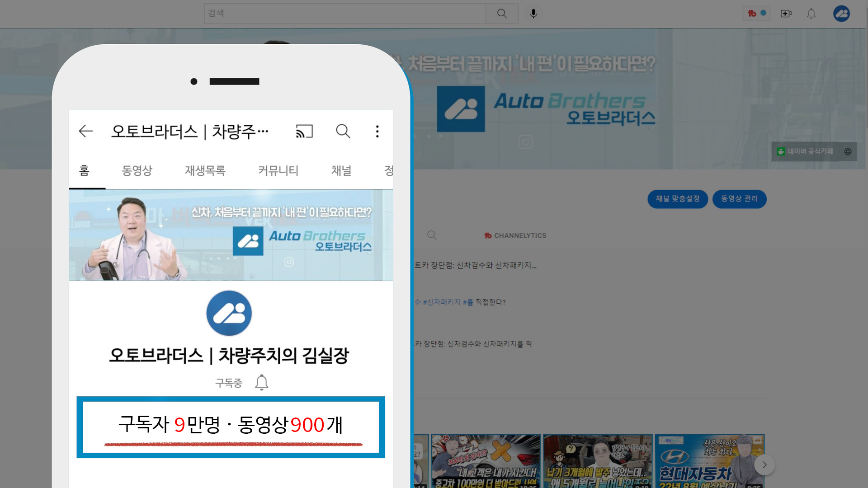Open the 내 고객은 내가 지킨다 video thumbnail
The width and height of the screenshot is (868, 488).
click(486, 461)
